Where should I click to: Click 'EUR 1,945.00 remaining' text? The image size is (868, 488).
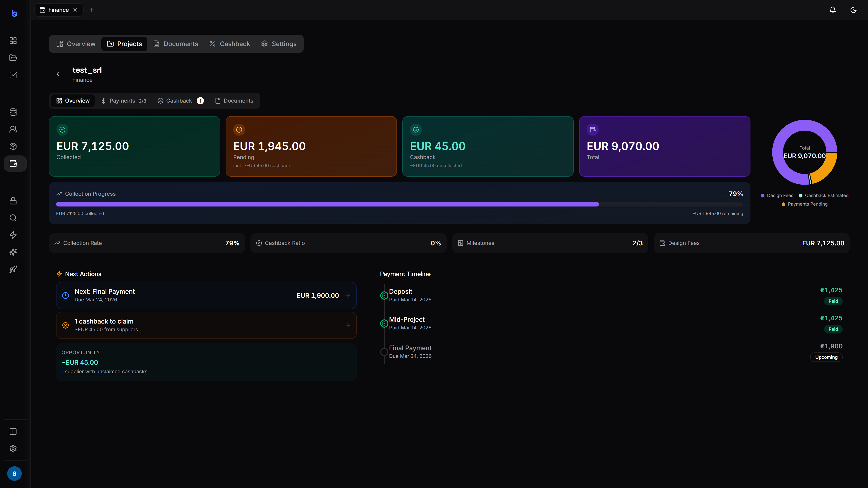coord(718,213)
